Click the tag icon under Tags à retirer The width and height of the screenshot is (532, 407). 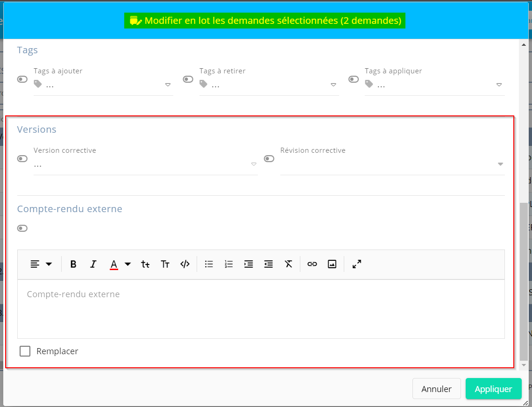click(204, 84)
